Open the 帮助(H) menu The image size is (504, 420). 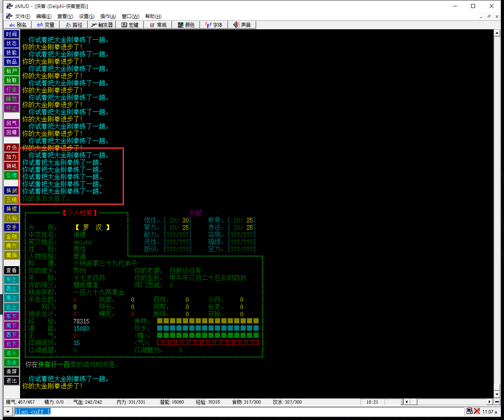(x=153, y=16)
